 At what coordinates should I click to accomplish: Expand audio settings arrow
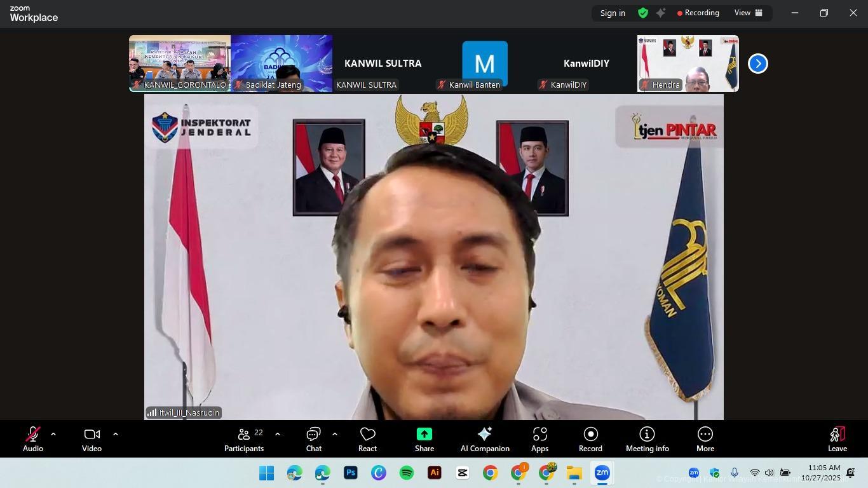pos(53,434)
